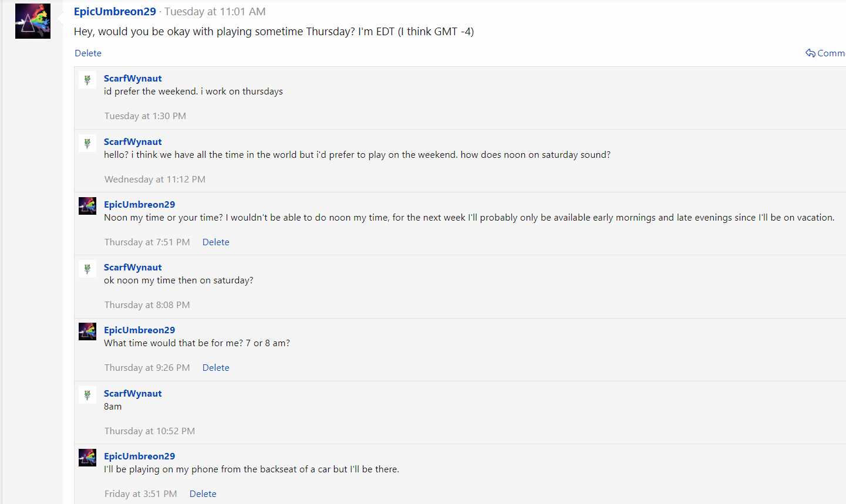846x504 pixels.
Task: Click EpicUmbreon29 username on 'Noon my time' comment
Action: click(x=139, y=205)
